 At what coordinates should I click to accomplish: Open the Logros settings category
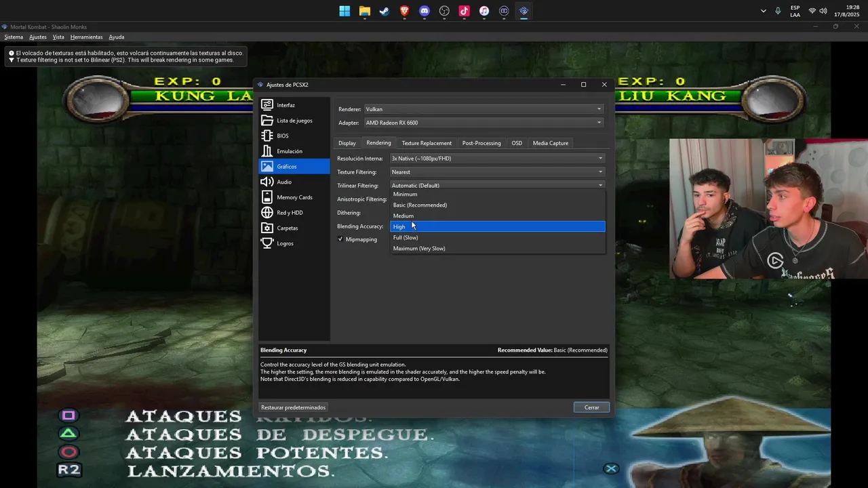(294, 243)
